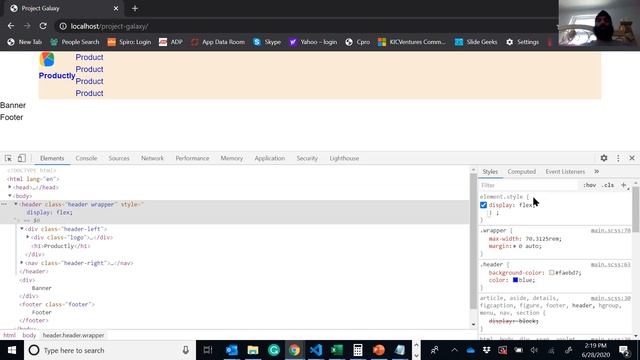Open DevTools settings gear

point(604,158)
